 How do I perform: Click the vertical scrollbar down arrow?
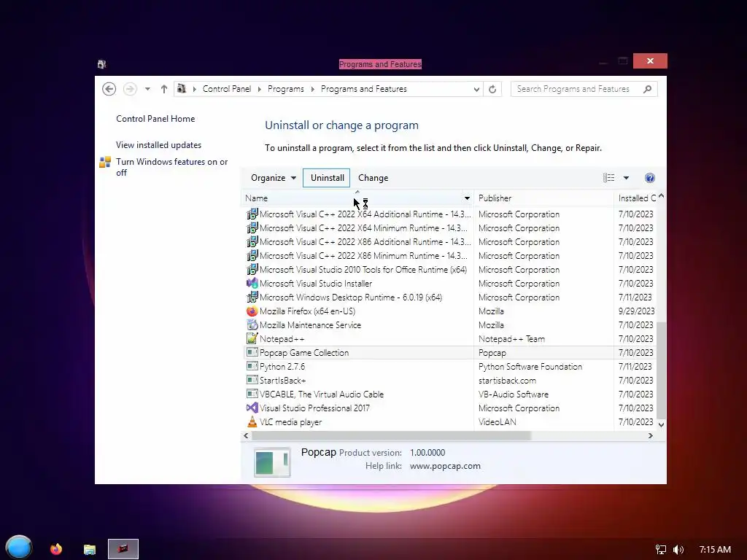coord(661,424)
